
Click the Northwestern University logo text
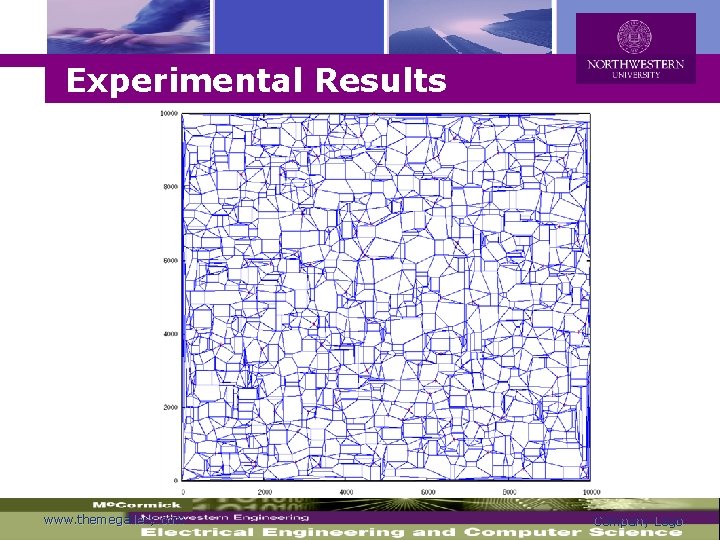tap(636, 68)
